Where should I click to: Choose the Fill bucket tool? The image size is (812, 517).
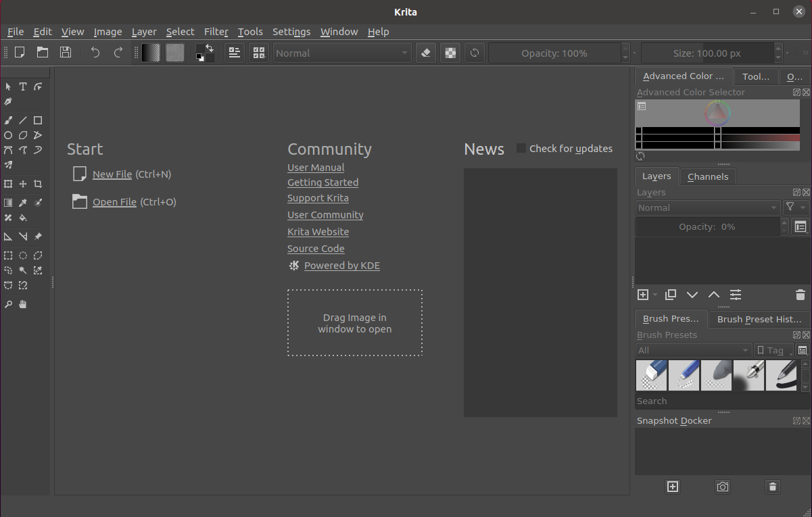23,218
